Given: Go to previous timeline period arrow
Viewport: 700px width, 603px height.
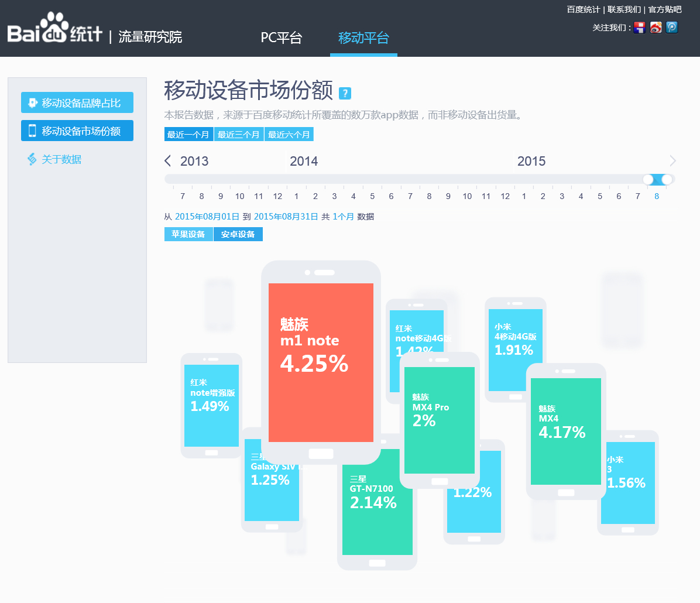Looking at the screenshot, I should (x=168, y=161).
